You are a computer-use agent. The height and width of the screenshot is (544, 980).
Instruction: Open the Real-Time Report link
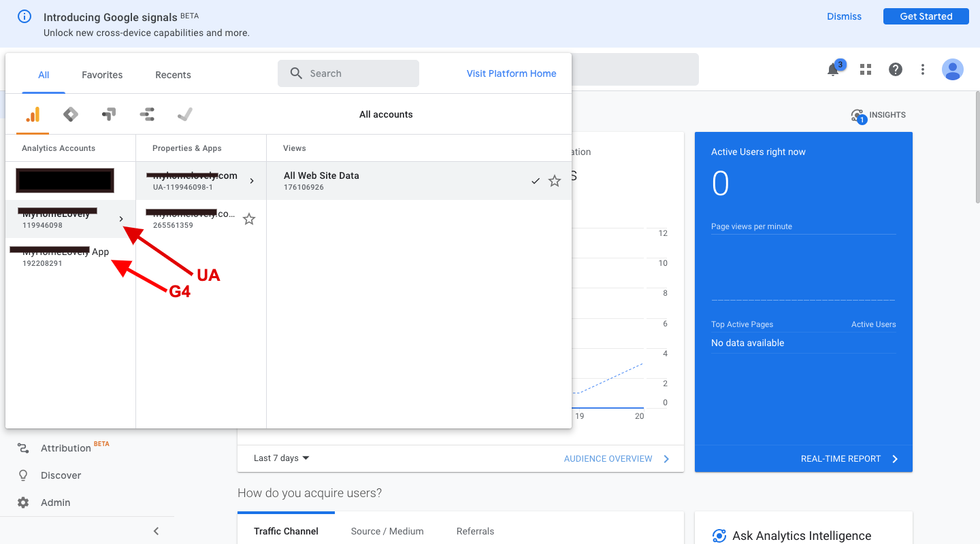849,458
